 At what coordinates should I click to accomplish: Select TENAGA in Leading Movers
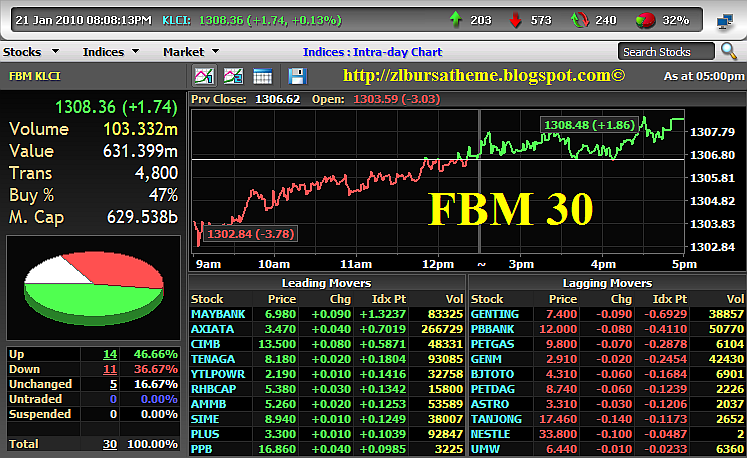pos(213,359)
